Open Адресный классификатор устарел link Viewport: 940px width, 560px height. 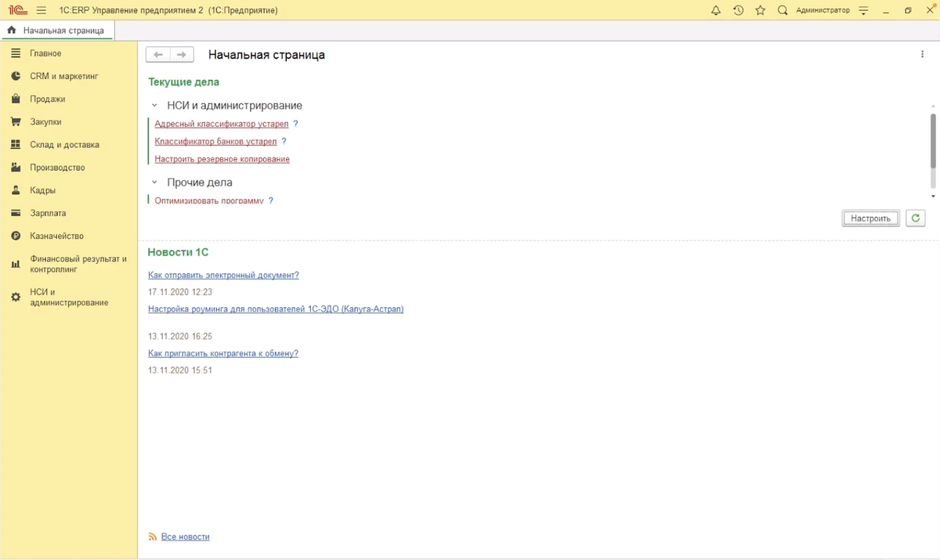[222, 124]
